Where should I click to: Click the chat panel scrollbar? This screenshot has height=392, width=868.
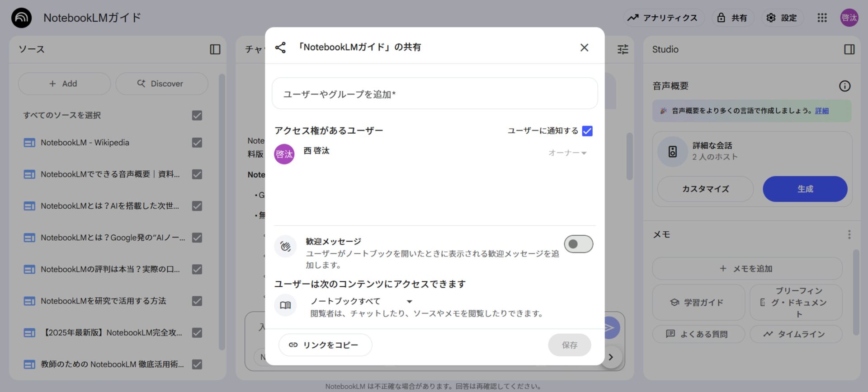[629, 156]
